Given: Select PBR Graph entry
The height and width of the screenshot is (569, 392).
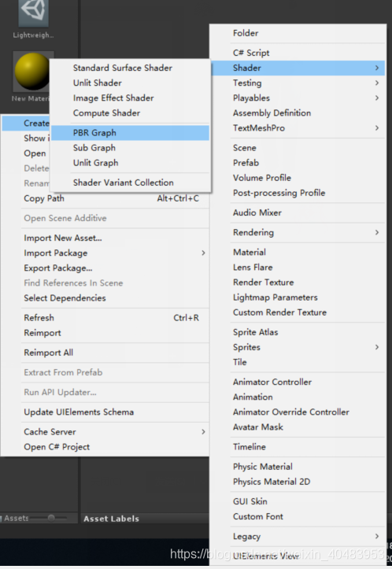Looking at the screenshot, I should (130, 133).
